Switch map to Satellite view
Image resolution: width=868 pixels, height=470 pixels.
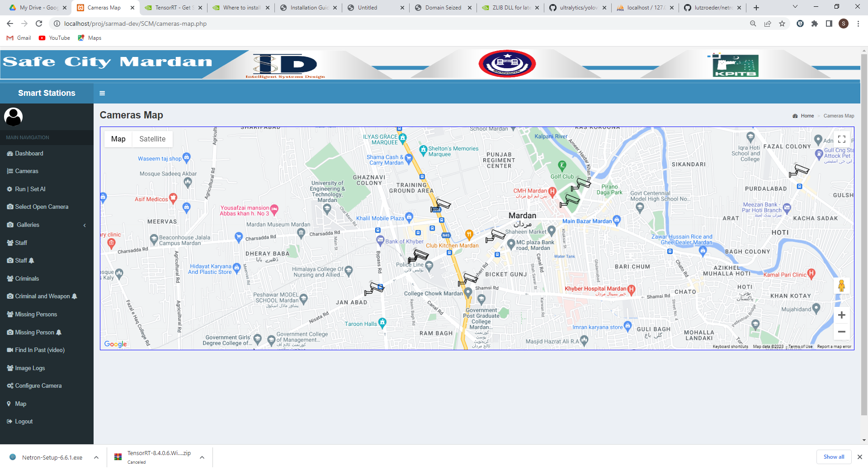point(152,139)
